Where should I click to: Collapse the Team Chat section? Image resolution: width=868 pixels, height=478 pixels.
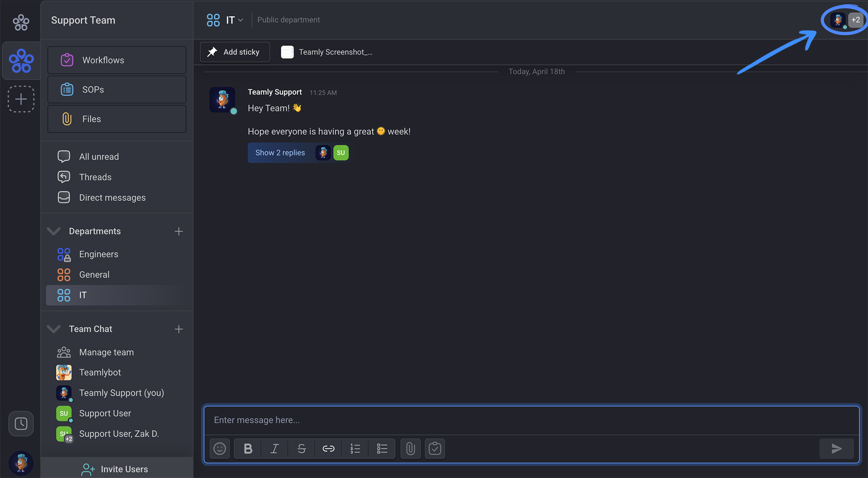tap(54, 329)
